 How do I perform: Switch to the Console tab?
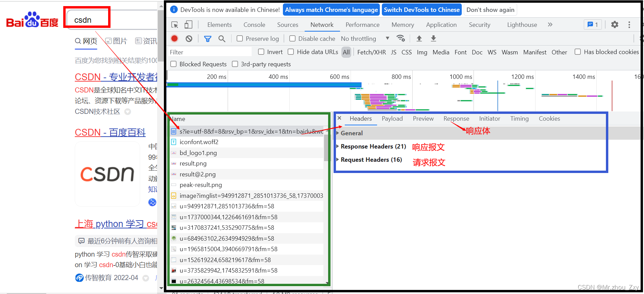tap(254, 24)
